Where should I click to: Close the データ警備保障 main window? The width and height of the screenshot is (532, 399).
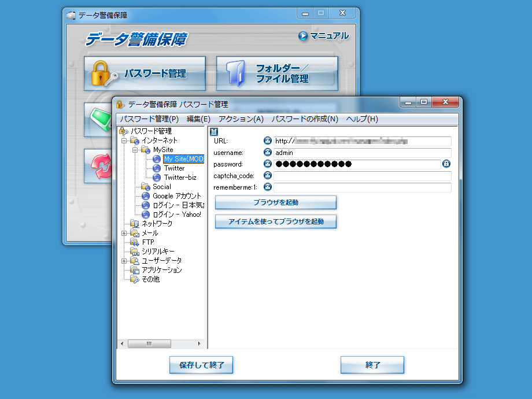(343, 13)
